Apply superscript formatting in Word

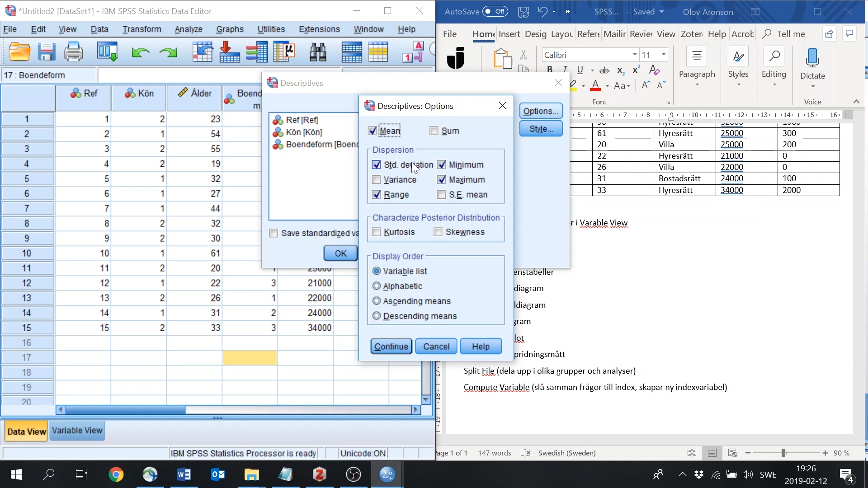point(636,69)
